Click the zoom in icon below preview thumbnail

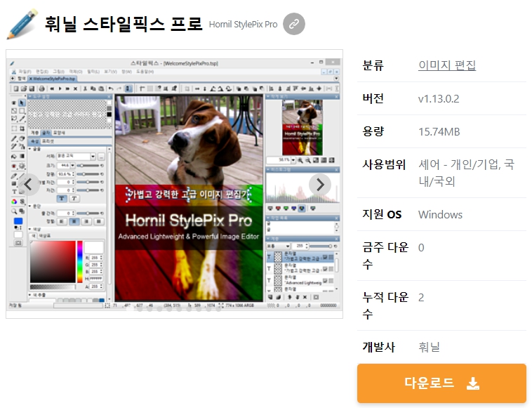tap(300, 160)
